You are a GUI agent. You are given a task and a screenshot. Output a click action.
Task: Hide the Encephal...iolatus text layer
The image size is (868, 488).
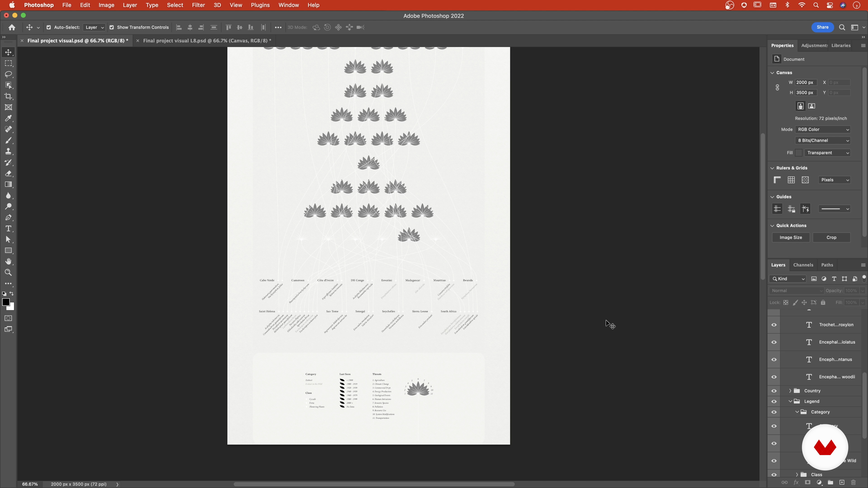pos(774,342)
